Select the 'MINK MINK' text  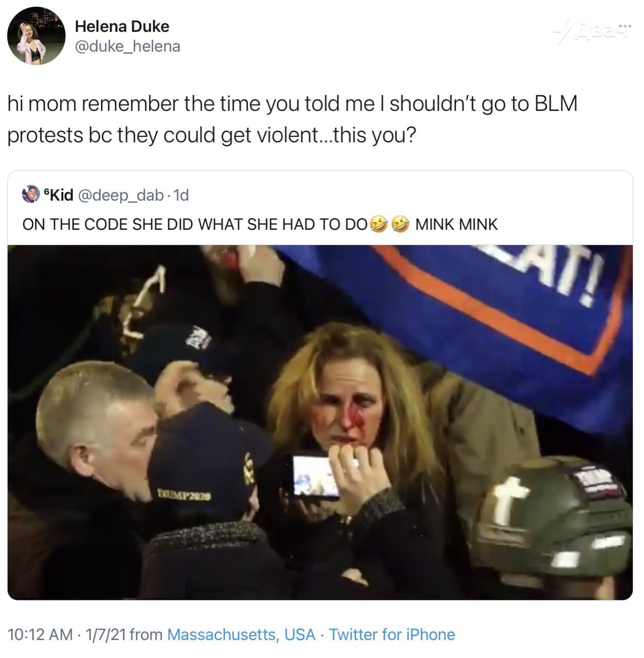point(456,224)
